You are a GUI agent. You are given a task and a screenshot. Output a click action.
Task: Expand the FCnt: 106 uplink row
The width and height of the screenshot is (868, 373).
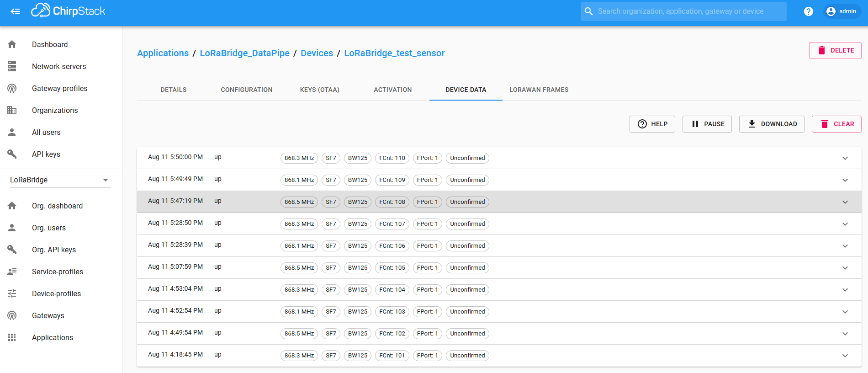(845, 246)
